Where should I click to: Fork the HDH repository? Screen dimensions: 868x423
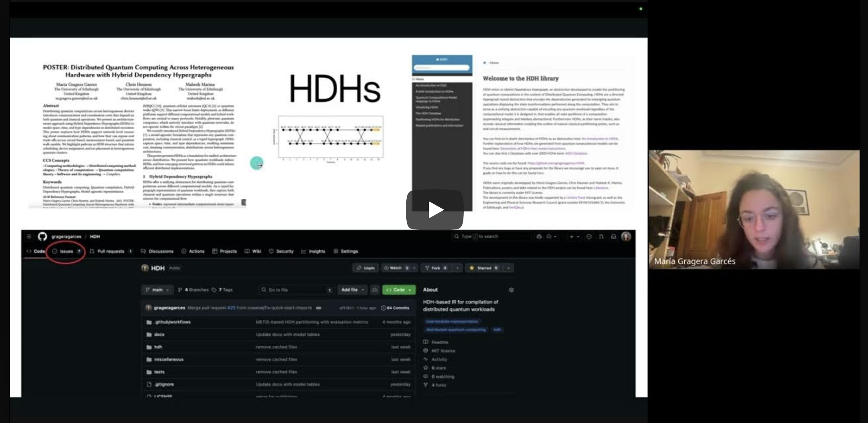click(x=435, y=268)
